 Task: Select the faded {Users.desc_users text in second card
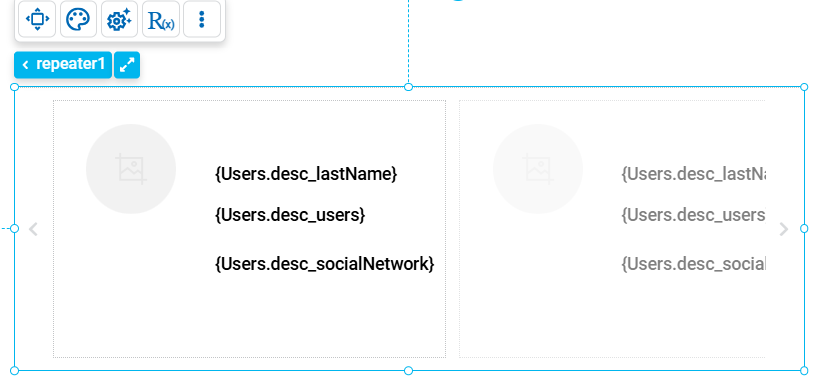(x=694, y=214)
